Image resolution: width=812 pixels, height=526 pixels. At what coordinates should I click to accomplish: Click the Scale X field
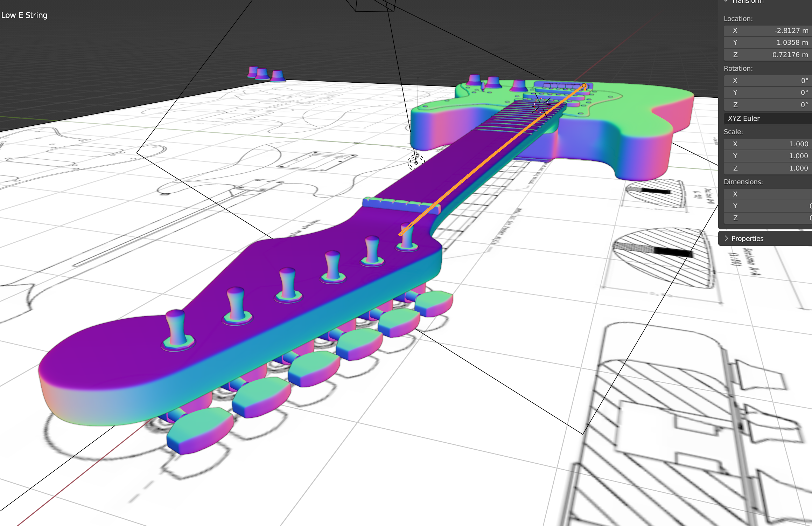[767, 144]
